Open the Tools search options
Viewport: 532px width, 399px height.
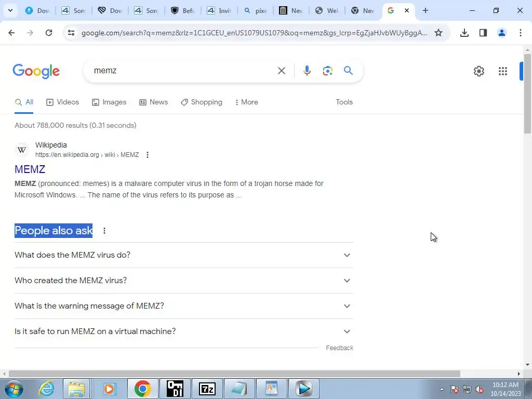344,102
